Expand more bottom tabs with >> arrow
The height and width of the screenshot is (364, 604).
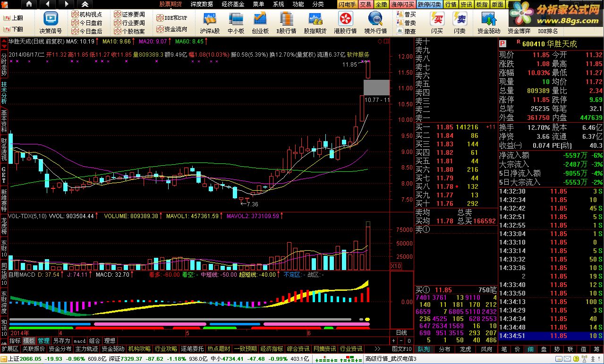[377, 349]
